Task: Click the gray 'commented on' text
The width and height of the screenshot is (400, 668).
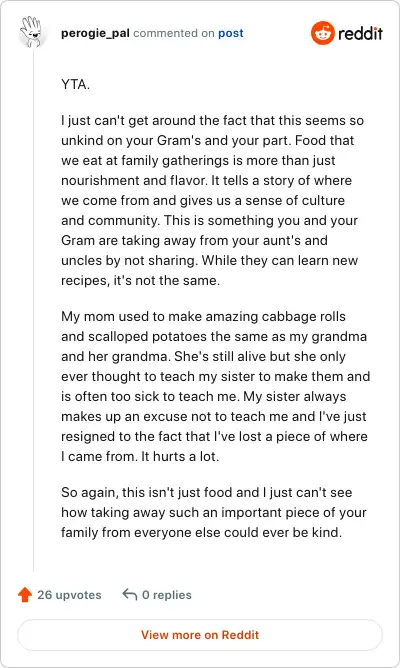Action: coord(174,33)
